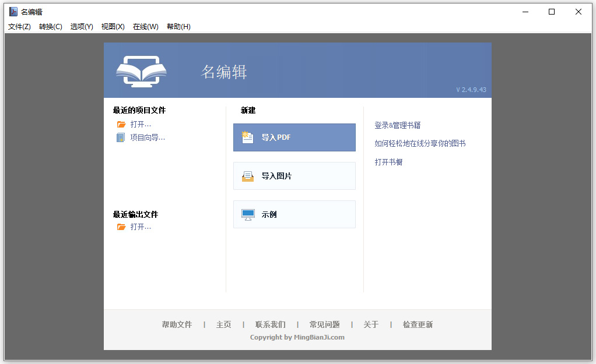Viewport: 596px width, 364px height.
Task: Open the 选项(Y) menu
Action: [x=81, y=26]
